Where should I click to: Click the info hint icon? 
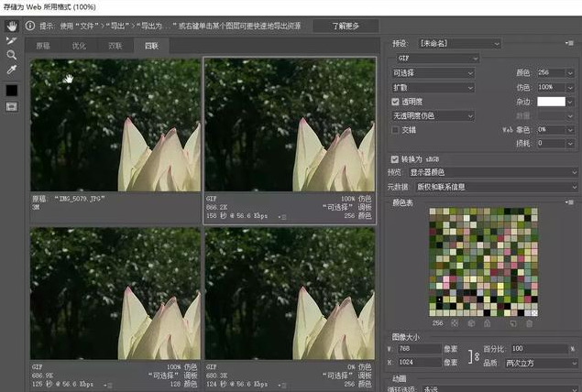click(x=30, y=26)
